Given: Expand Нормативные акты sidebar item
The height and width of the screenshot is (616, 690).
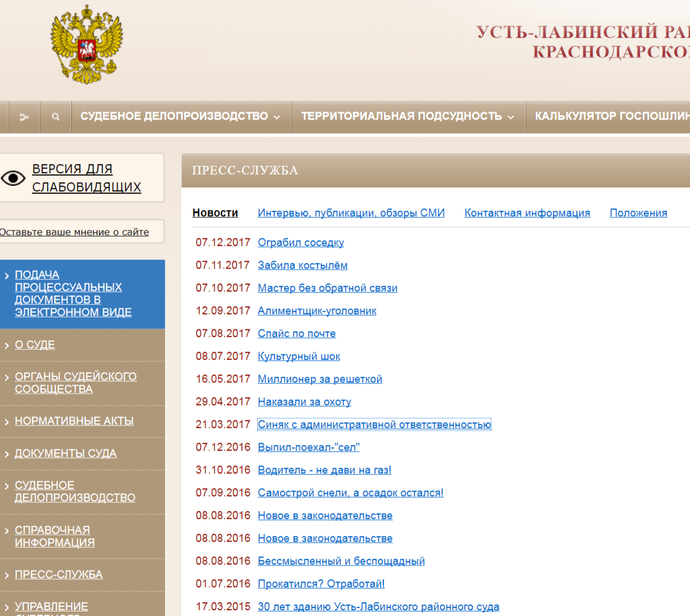Looking at the screenshot, I should [74, 421].
